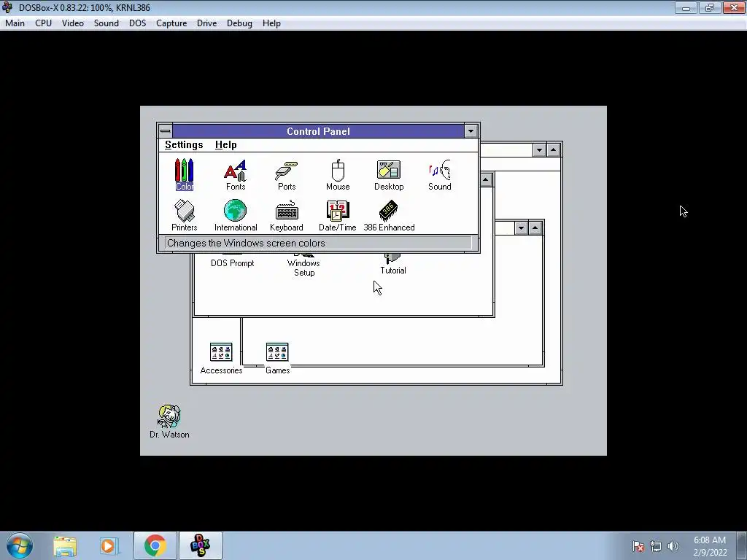Open the Date/Time icon

(x=337, y=216)
